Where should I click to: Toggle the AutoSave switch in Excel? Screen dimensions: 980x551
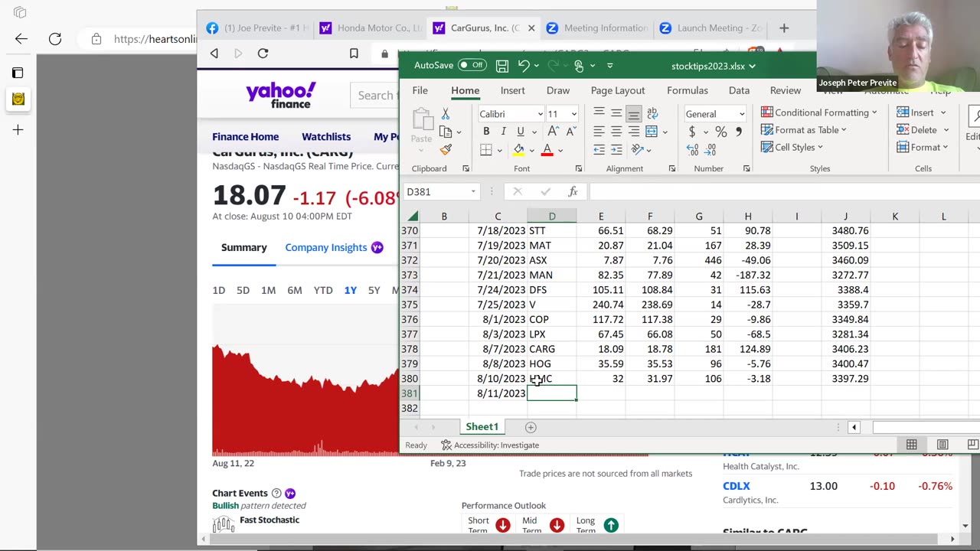(x=472, y=66)
